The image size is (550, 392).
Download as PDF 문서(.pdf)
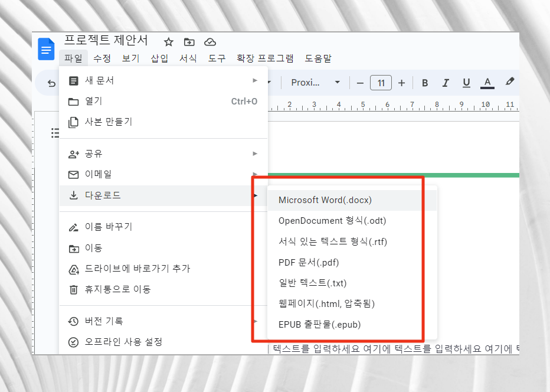(352, 263)
